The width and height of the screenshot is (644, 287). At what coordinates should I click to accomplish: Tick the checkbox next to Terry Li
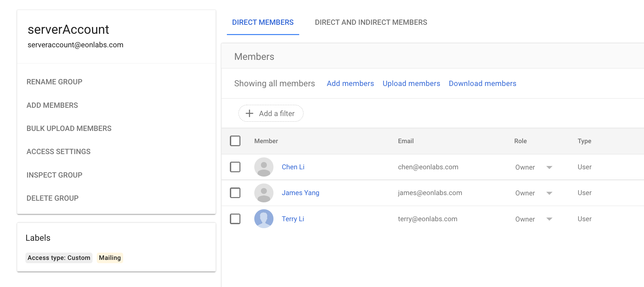[x=235, y=219]
